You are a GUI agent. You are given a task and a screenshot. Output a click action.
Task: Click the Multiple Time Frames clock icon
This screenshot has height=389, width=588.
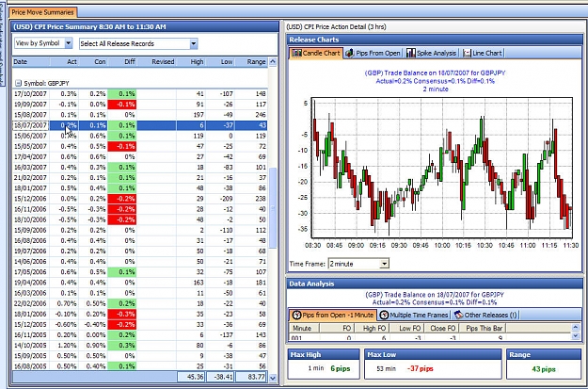pos(384,315)
